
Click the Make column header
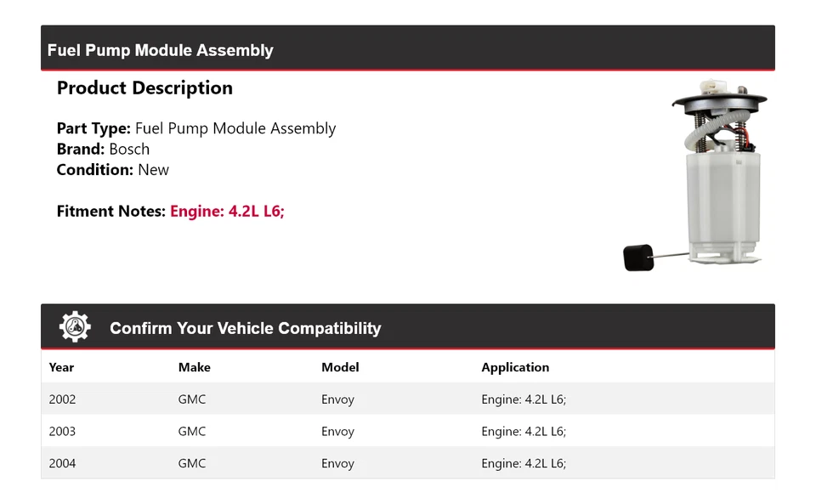click(x=194, y=367)
